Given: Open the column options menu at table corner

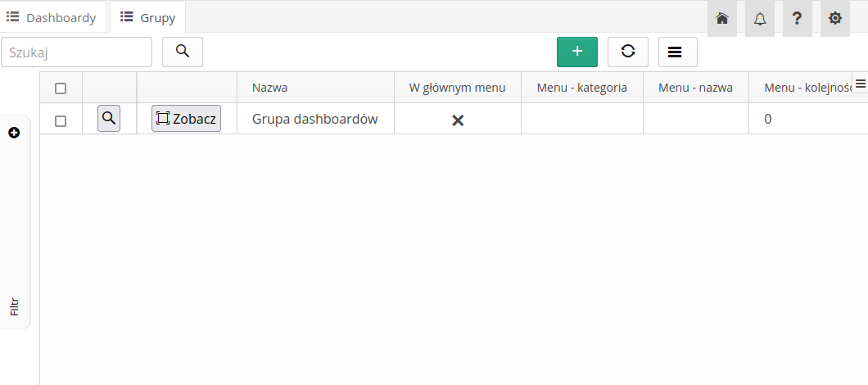Looking at the screenshot, I should point(860,83).
